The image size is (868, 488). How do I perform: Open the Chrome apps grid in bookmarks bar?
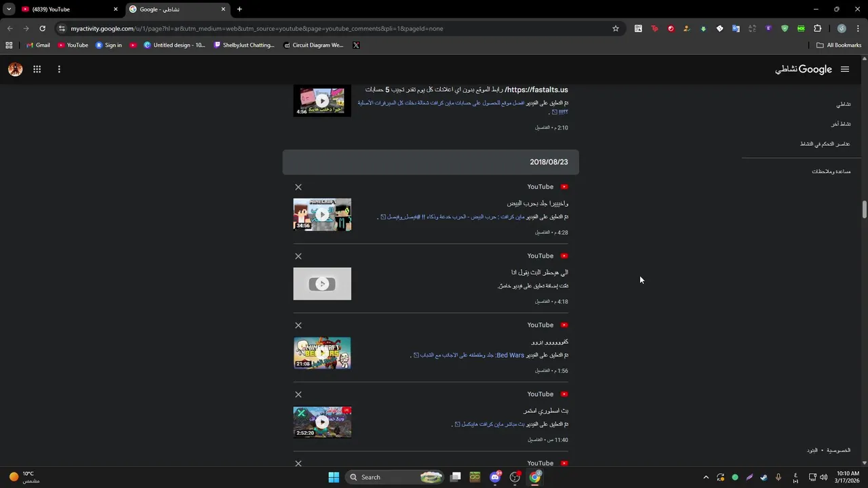coord(9,45)
